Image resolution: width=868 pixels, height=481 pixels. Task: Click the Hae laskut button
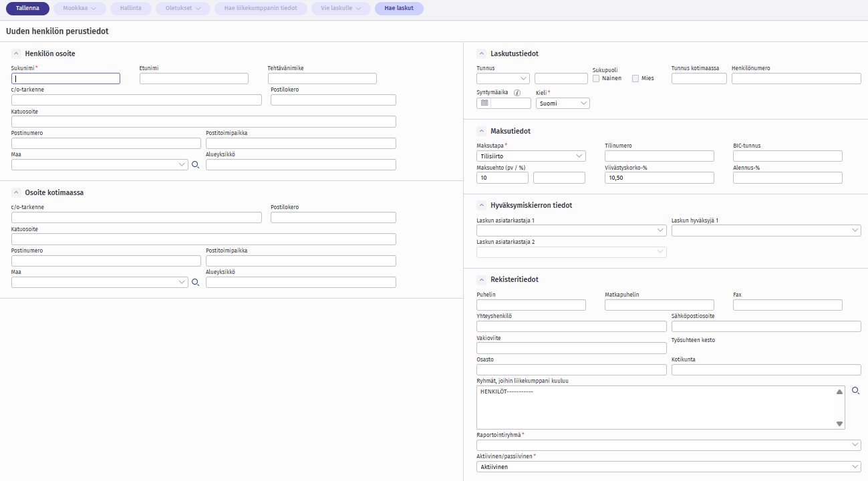point(399,9)
